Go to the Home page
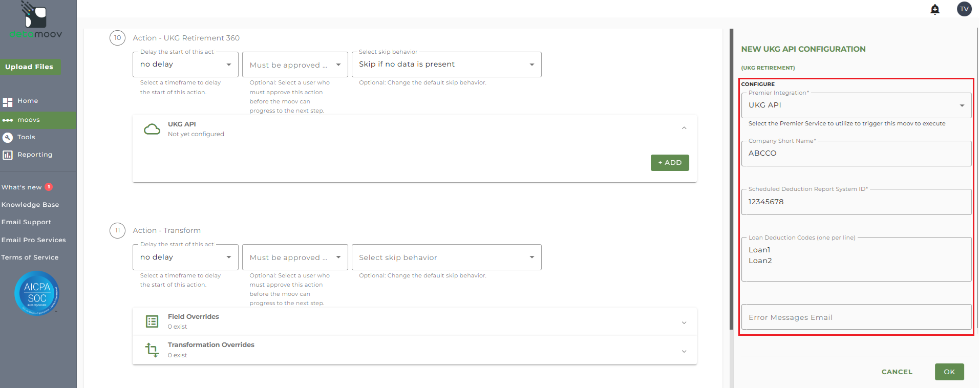Screen dimensions: 980x388 point(28,101)
